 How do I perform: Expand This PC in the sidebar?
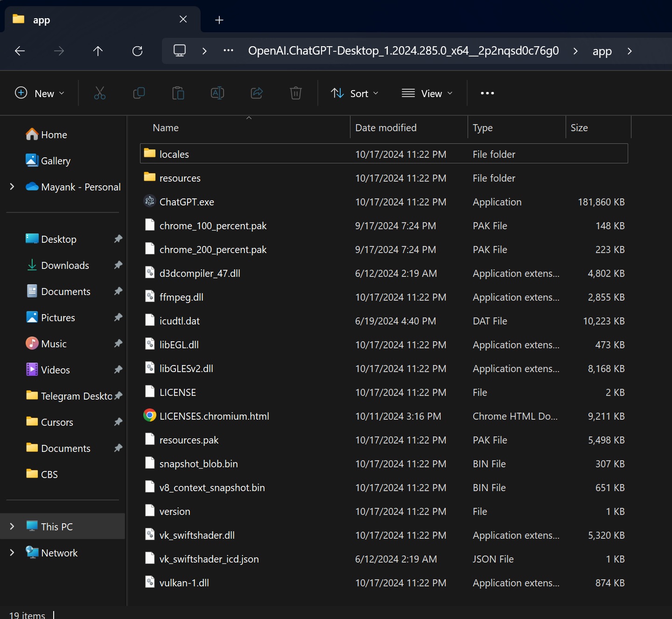(12, 526)
